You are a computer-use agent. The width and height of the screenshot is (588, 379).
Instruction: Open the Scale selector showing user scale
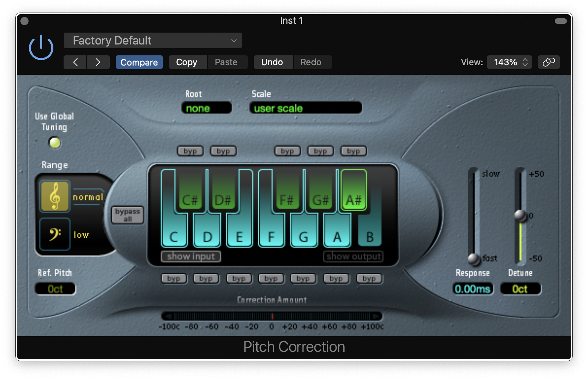tap(305, 108)
